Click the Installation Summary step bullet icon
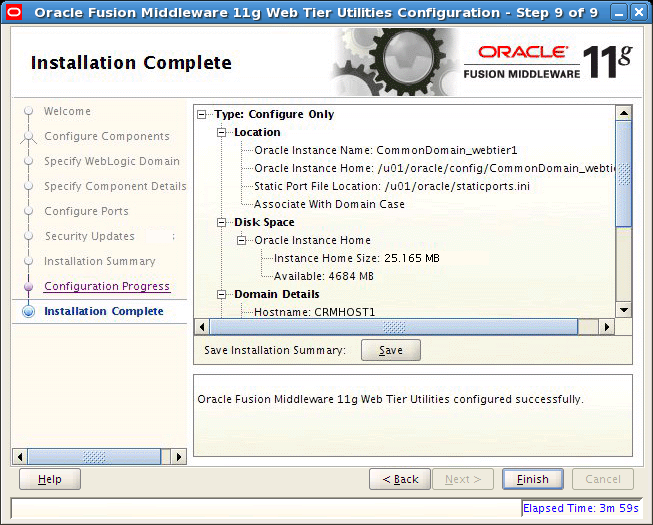Image resolution: width=653 pixels, height=525 pixels. pos(28,261)
